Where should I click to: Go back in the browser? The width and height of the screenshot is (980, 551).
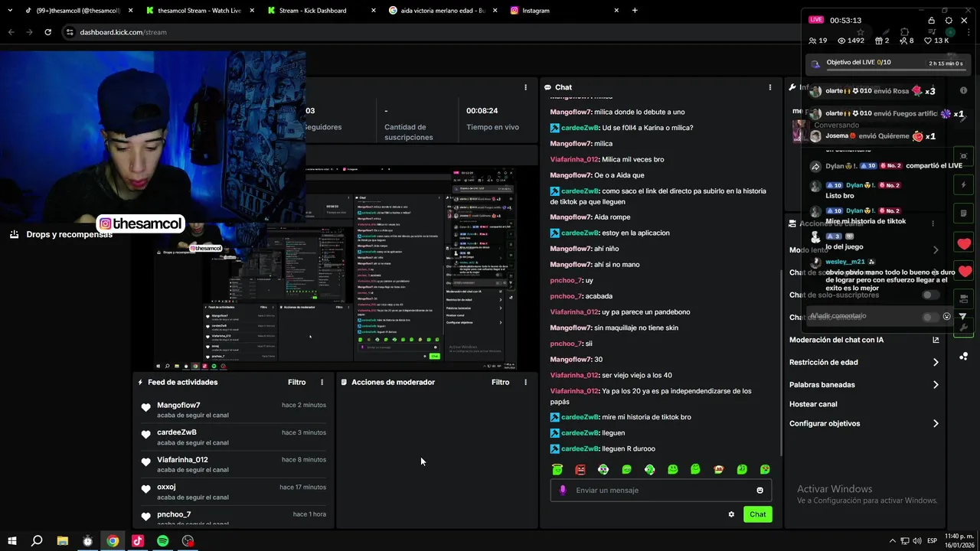point(11,32)
